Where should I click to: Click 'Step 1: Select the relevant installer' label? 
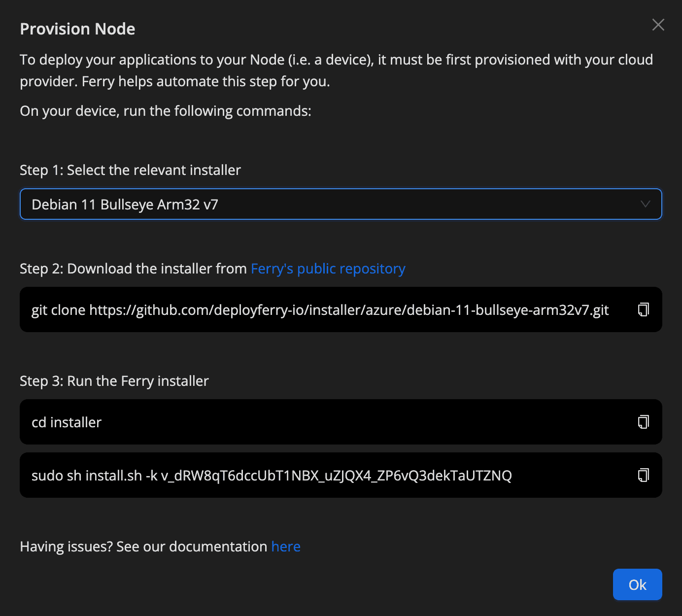coord(130,170)
